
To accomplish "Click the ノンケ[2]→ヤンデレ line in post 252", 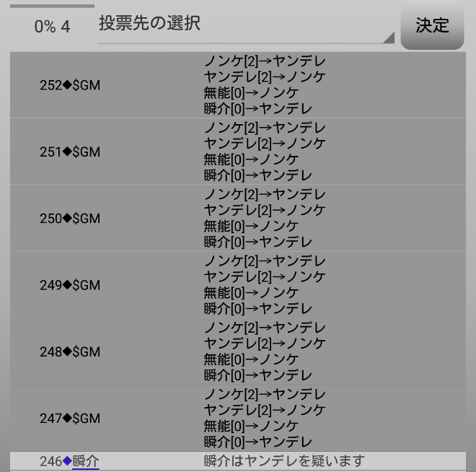I will pos(265,61).
